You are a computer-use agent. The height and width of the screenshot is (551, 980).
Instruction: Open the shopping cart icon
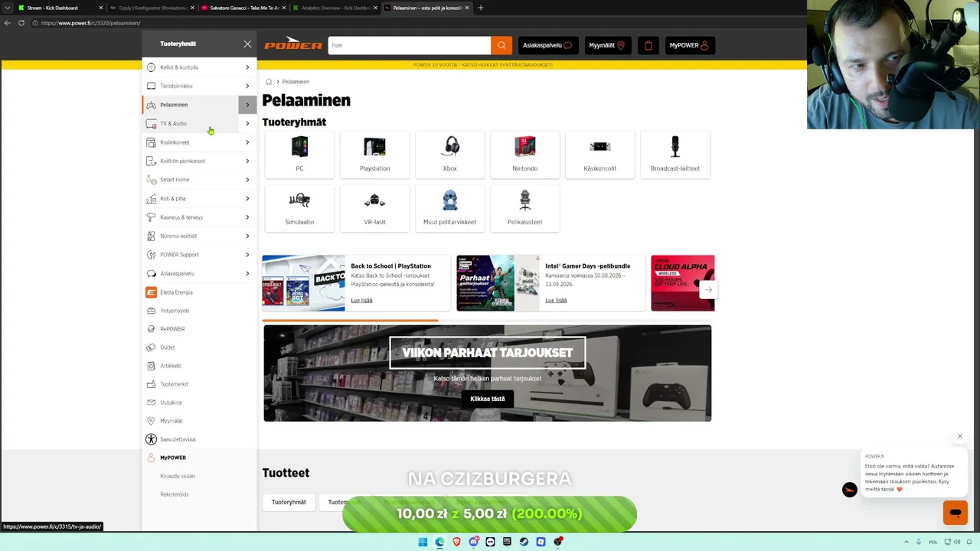pyautogui.click(x=648, y=45)
